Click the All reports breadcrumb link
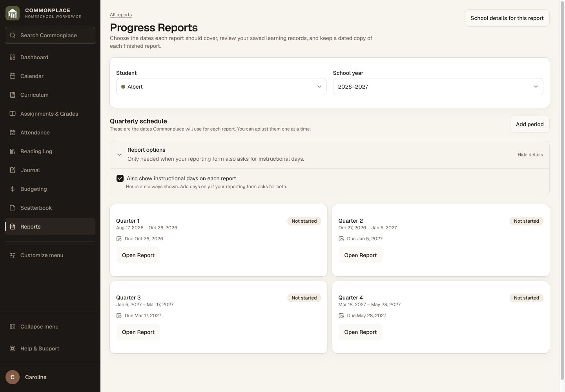The width and height of the screenshot is (565, 392). (x=121, y=15)
